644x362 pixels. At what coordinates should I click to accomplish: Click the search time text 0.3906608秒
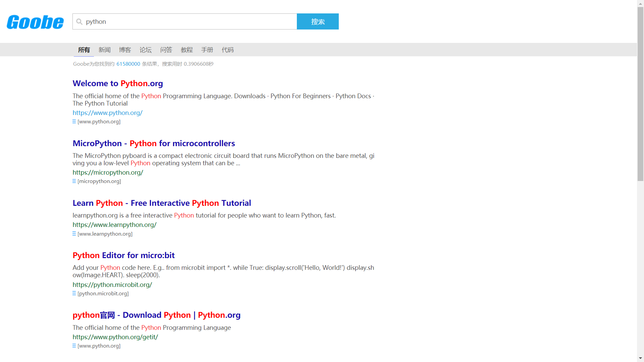(199, 64)
